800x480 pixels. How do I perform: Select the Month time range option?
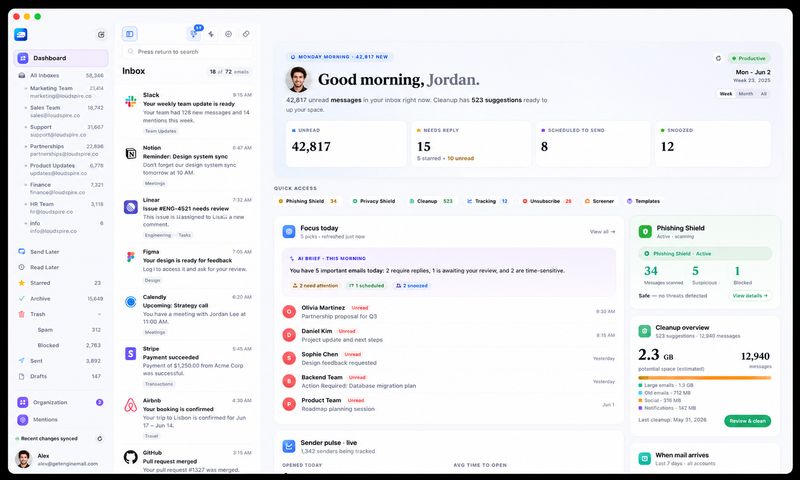coord(745,94)
